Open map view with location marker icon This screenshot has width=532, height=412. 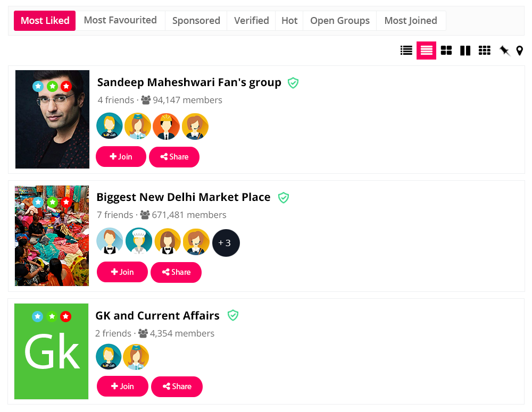point(520,51)
